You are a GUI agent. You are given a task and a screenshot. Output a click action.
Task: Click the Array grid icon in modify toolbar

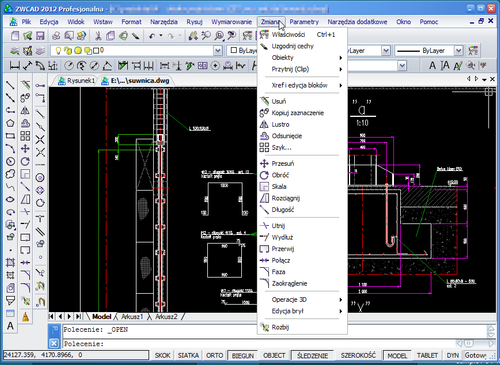coord(25,136)
